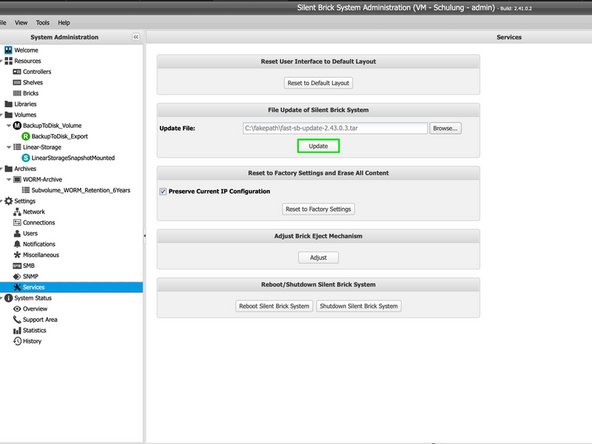The height and width of the screenshot is (444, 592).
Task: Click Shutdown Silent Brick System button
Action: pyautogui.click(x=359, y=306)
